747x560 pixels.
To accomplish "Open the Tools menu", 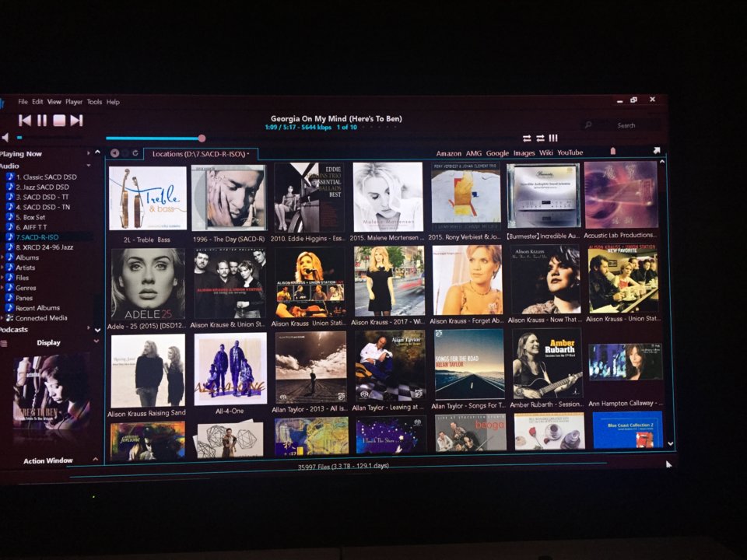I will click(x=94, y=101).
